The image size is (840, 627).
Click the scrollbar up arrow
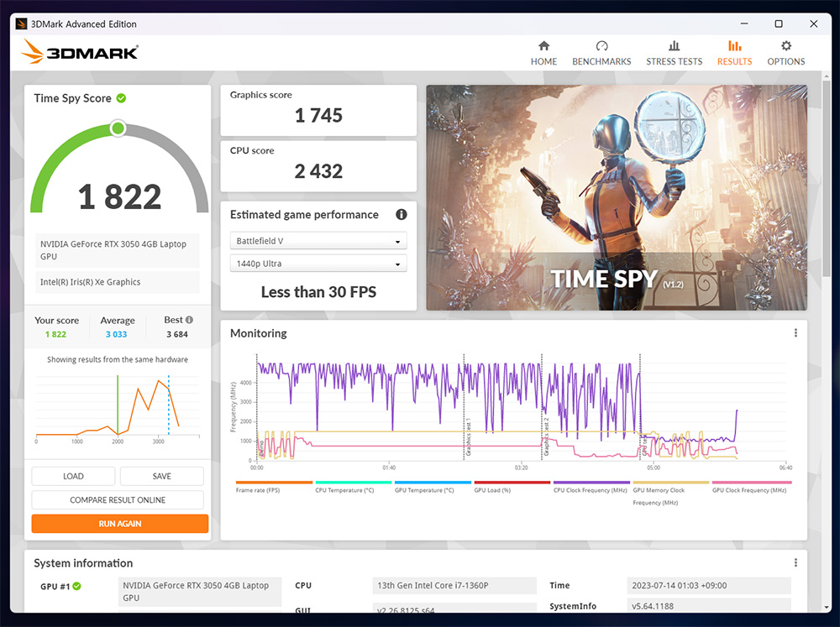(826, 76)
